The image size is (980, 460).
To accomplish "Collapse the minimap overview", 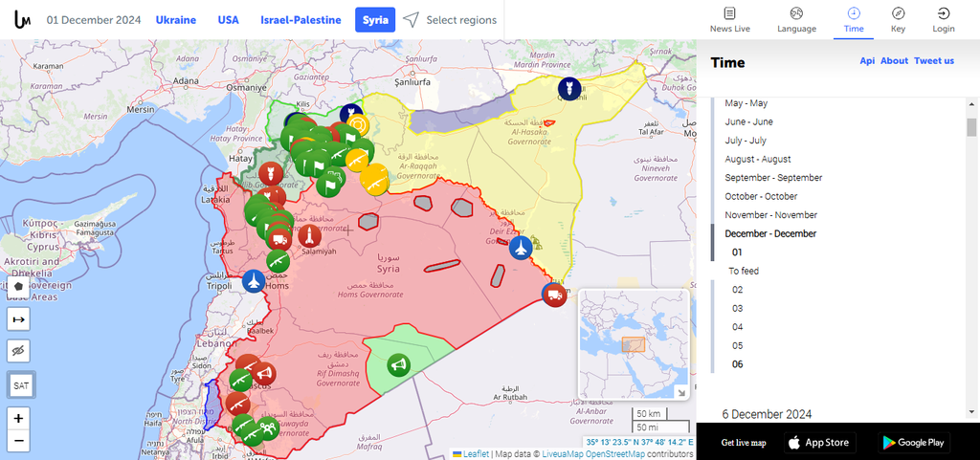I will coord(681,392).
